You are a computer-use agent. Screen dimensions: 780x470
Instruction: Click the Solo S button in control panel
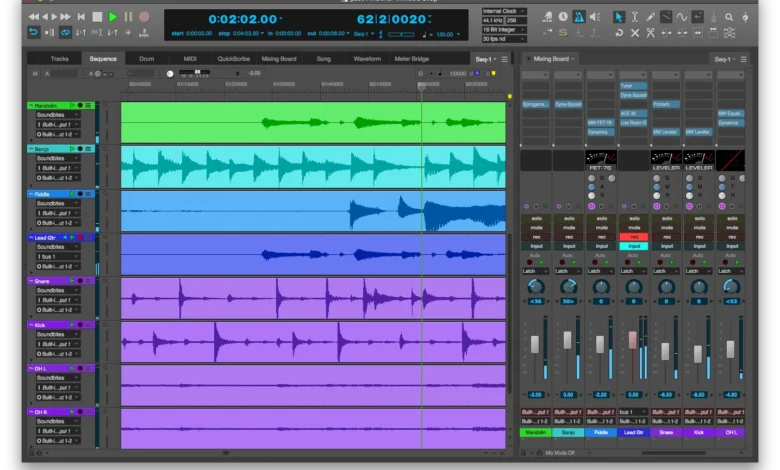pos(563,33)
